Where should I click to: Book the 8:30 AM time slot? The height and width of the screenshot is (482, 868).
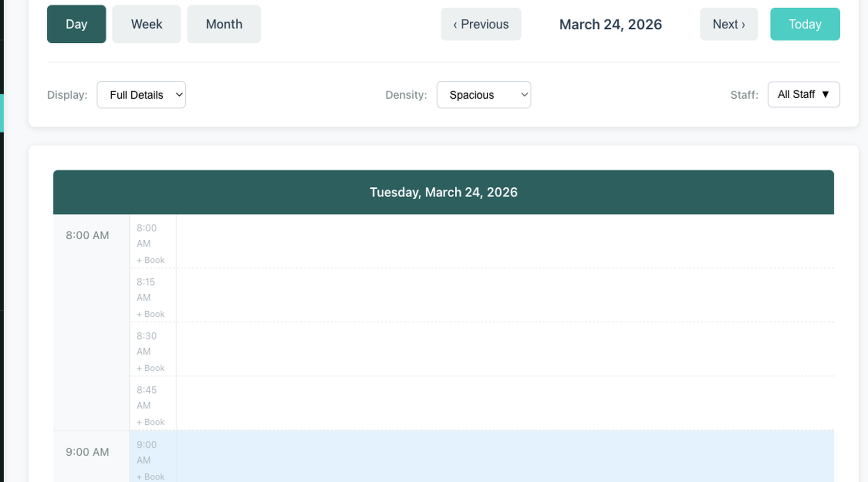pos(150,368)
